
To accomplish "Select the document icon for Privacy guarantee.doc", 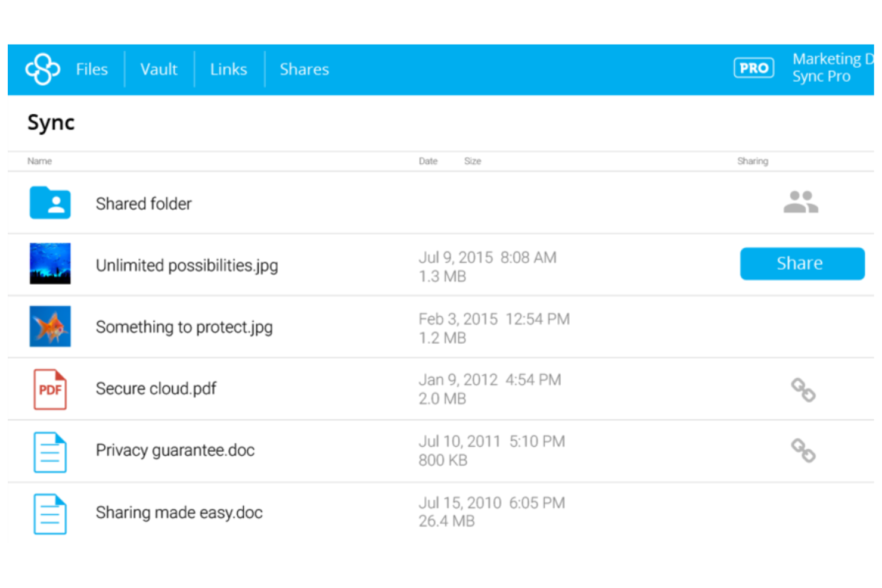I will [x=50, y=451].
